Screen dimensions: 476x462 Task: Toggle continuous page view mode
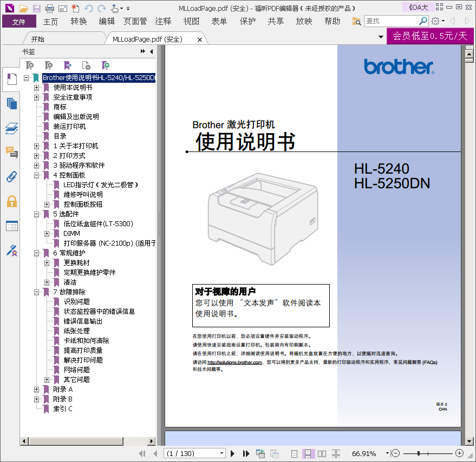[x=308, y=454]
